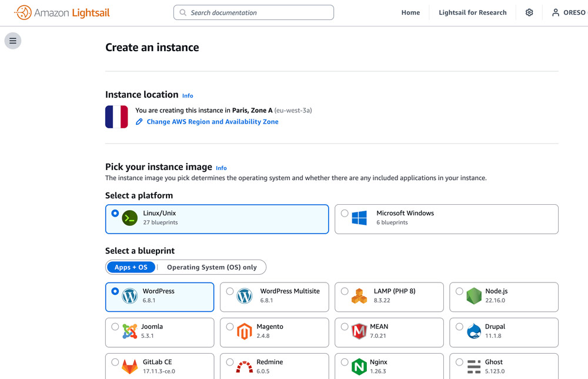Viewport: 588px width, 379px height.
Task: Click the Node.js version '22.16.0' text
Action: (x=495, y=300)
